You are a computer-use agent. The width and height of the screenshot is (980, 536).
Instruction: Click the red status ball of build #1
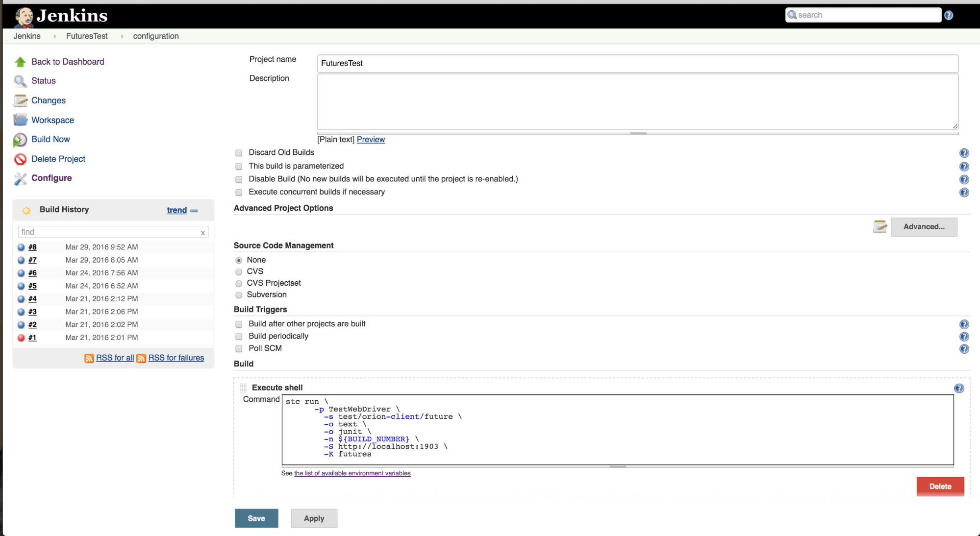coord(21,338)
